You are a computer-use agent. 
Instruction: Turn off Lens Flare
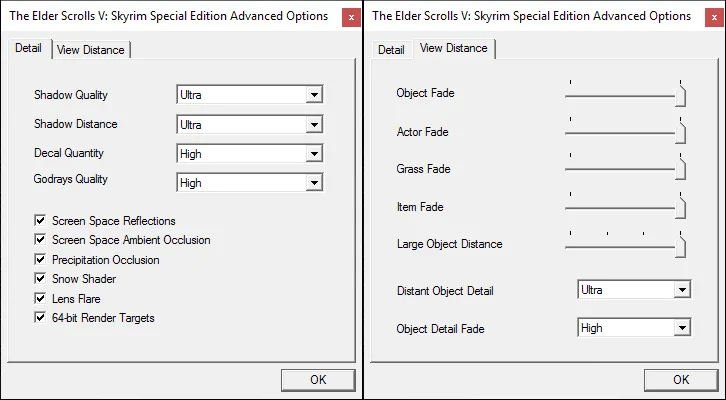click(x=41, y=299)
